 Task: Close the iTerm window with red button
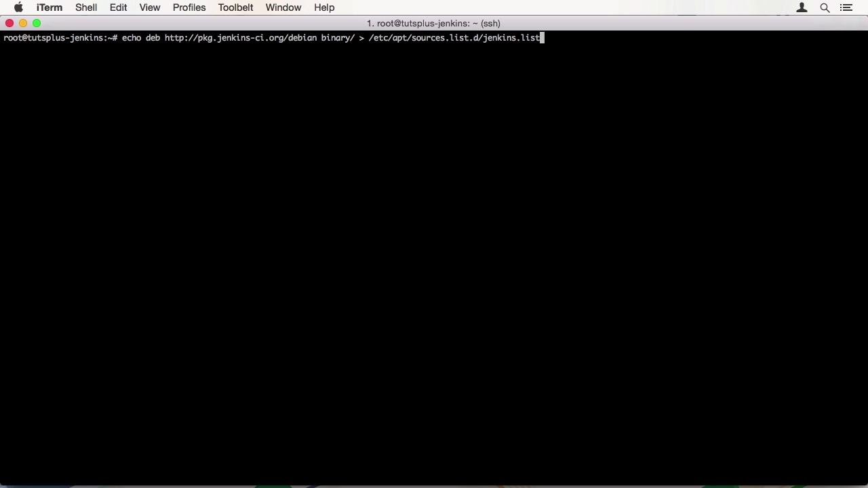tap(9, 23)
